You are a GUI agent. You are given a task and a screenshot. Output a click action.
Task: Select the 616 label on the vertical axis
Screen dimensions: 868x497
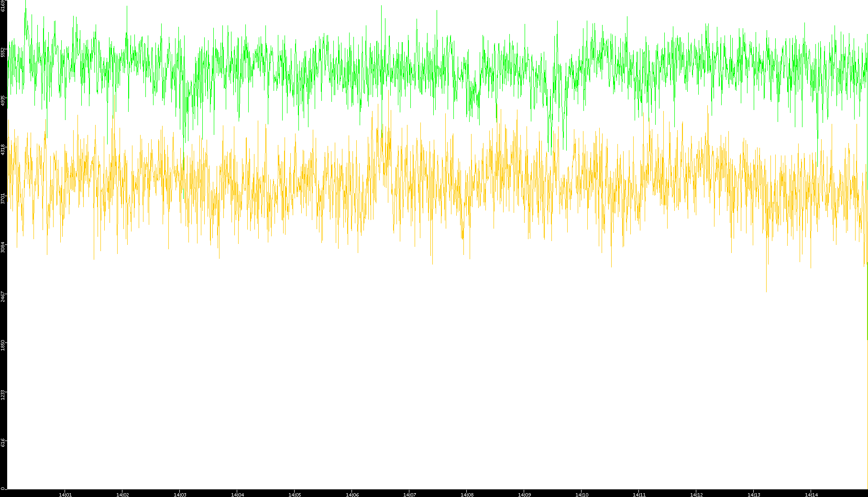click(x=3, y=442)
